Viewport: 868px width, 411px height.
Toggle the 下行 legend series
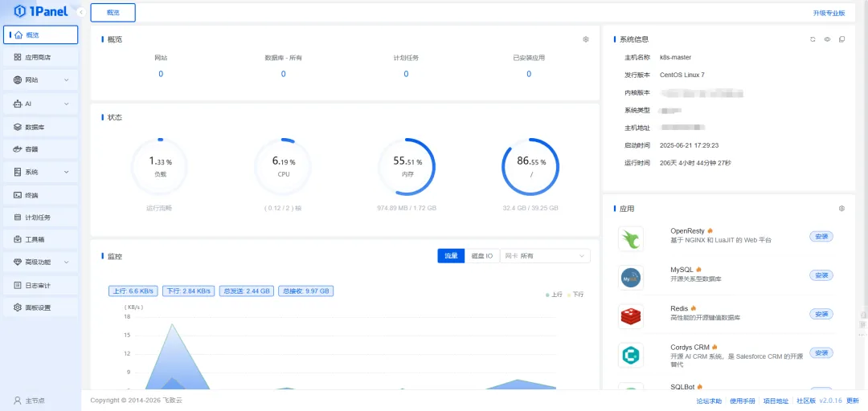(x=575, y=295)
